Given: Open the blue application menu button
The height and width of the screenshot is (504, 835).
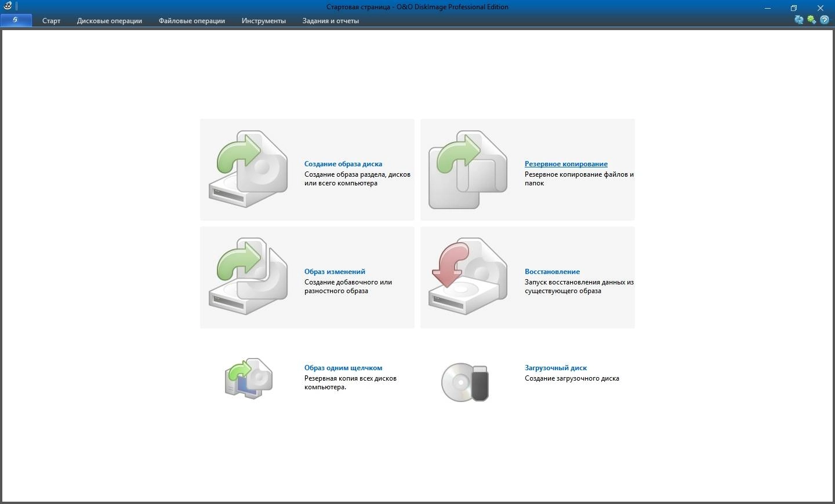Looking at the screenshot, I should 16,20.
